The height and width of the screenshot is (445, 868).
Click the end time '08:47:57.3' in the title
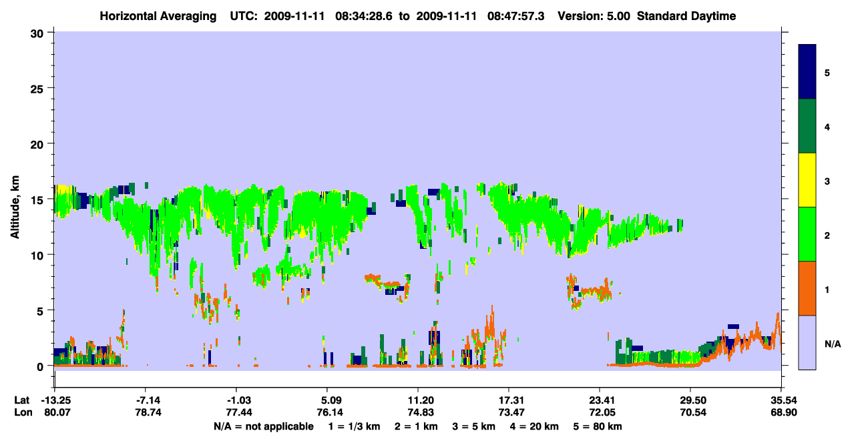pos(515,16)
